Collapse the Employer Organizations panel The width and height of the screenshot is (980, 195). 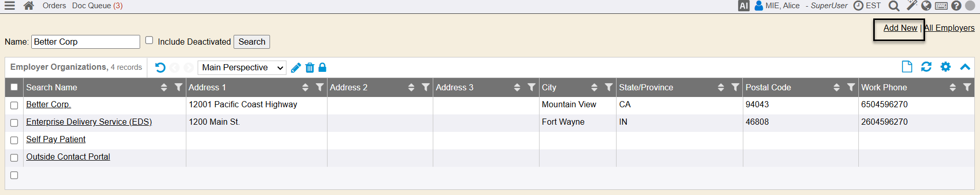pyautogui.click(x=965, y=67)
